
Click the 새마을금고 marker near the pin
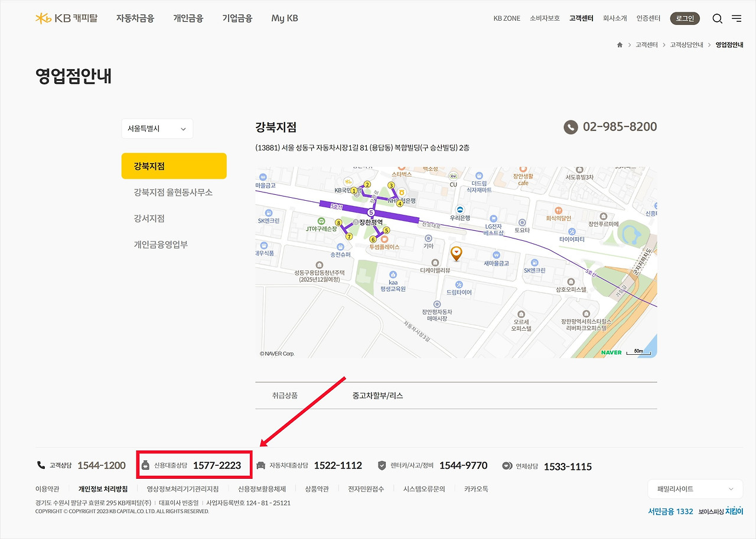[496, 254]
